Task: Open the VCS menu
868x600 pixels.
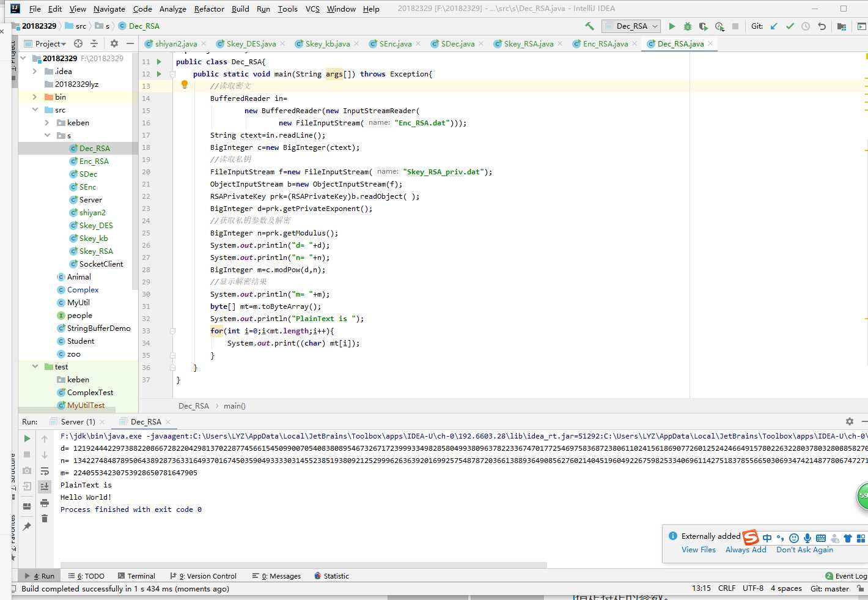Action: 312,9
